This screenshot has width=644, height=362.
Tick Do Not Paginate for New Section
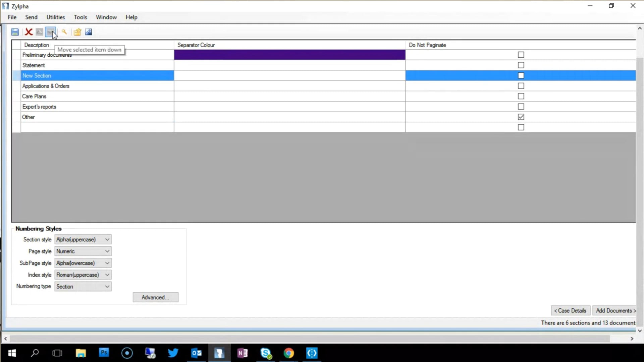pyautogui.click(x=521, y=75)
